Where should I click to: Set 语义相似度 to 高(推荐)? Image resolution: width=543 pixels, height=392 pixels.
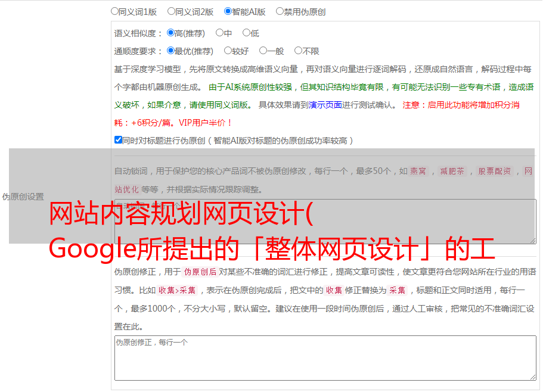pyautogui.click(x=170, y=33)
